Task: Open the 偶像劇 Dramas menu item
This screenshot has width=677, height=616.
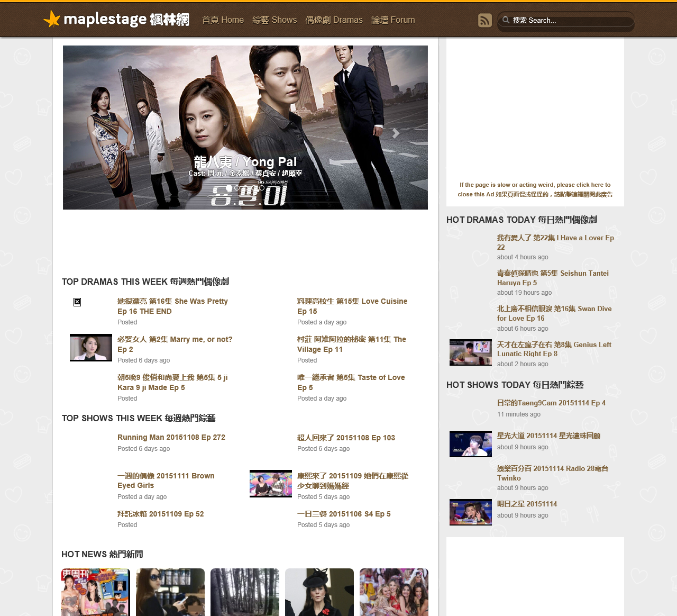Action: (334, 20)
